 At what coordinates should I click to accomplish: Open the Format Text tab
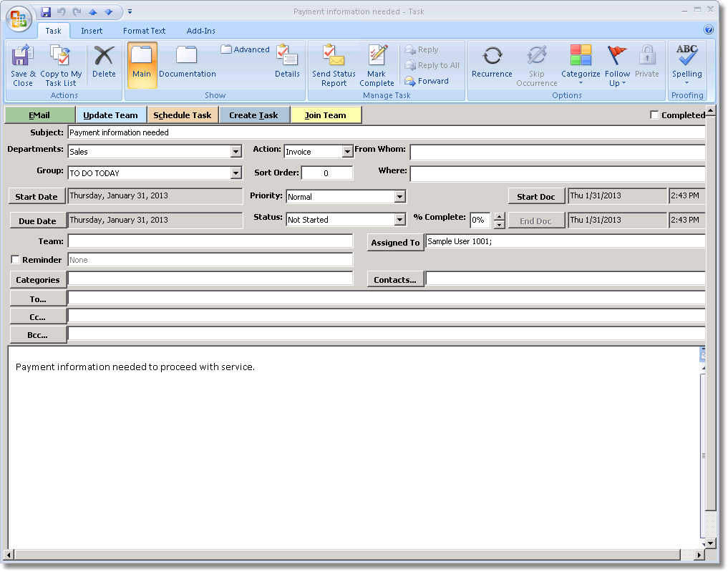pos(144,31)
